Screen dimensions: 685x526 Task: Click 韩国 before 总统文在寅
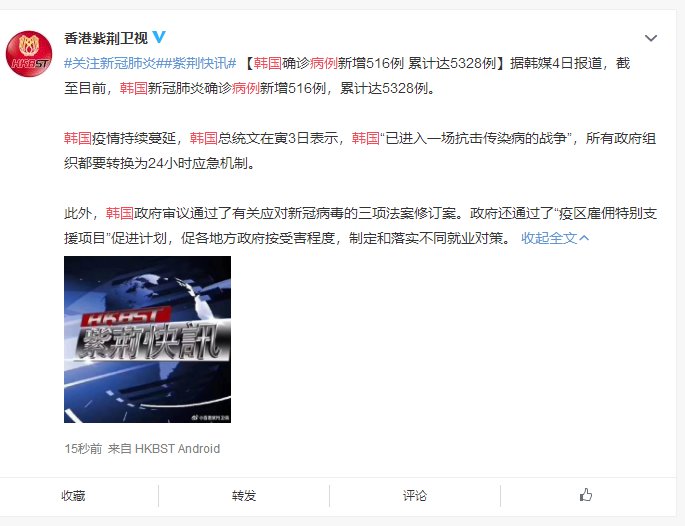[204, 138]
